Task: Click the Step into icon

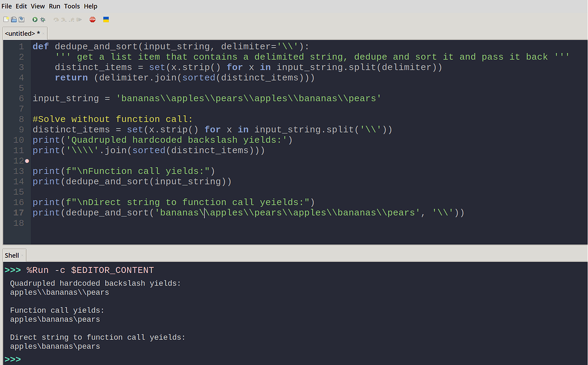Action: (x=64, y=19)
